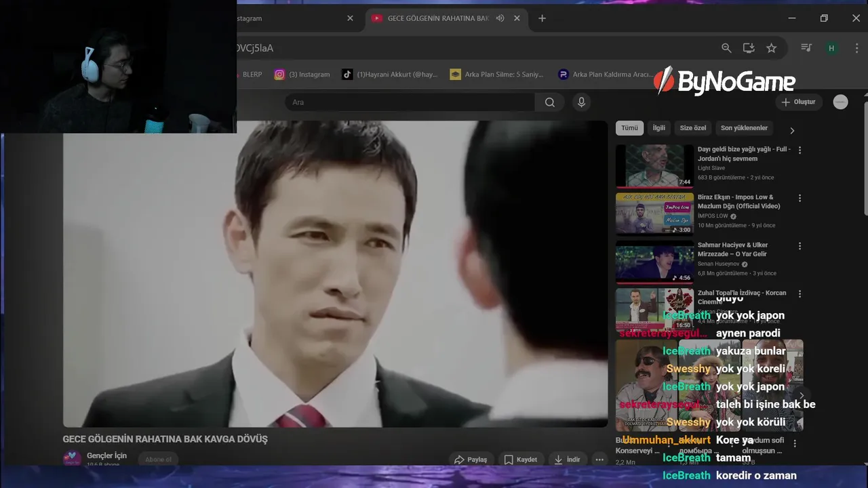Open the Gençler İçin channel name
This screenshot has width=868, height=488.
click(x=107, y=455)
